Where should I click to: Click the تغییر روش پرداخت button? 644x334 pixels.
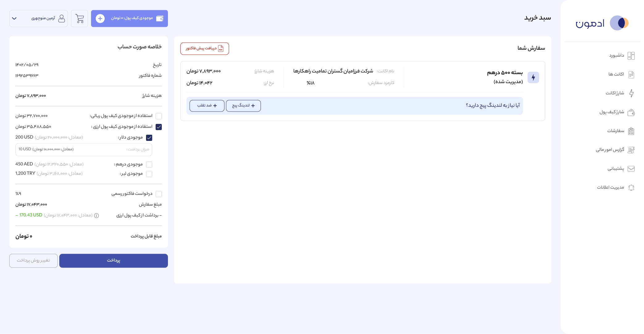33,261
